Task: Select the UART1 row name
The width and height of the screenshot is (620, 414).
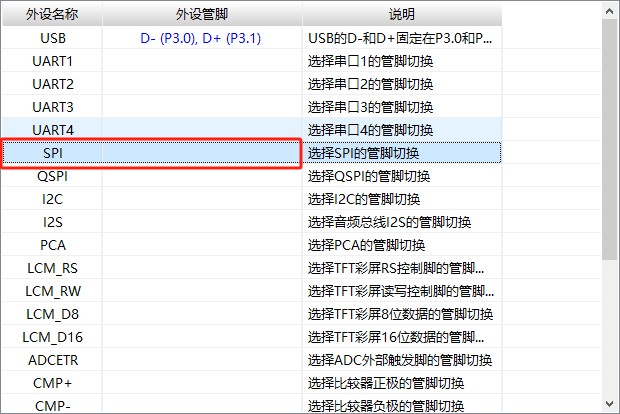Action: (53, 61)
